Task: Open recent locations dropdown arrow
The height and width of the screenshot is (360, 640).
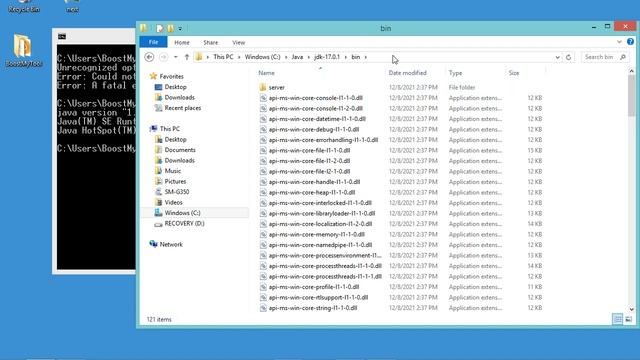Action: [176, 57]
